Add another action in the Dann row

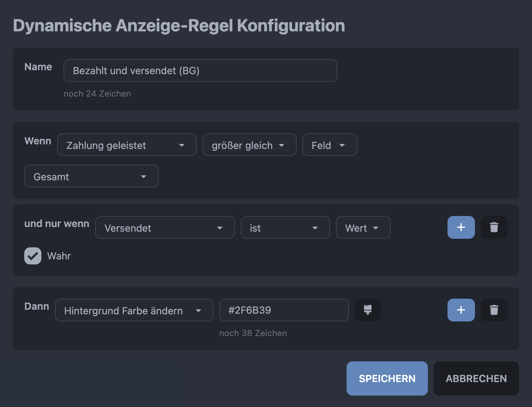coord(461,310)
